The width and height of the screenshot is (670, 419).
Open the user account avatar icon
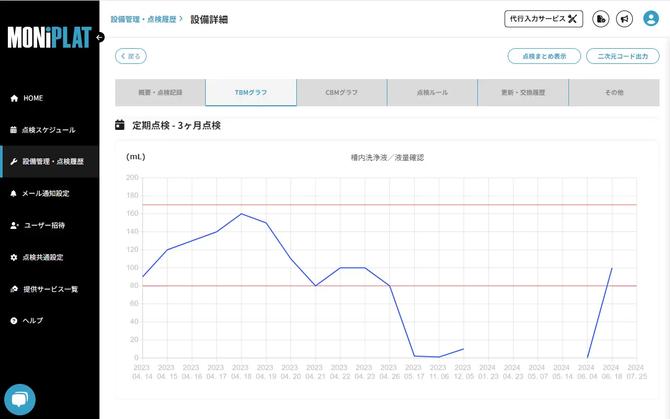651,18
